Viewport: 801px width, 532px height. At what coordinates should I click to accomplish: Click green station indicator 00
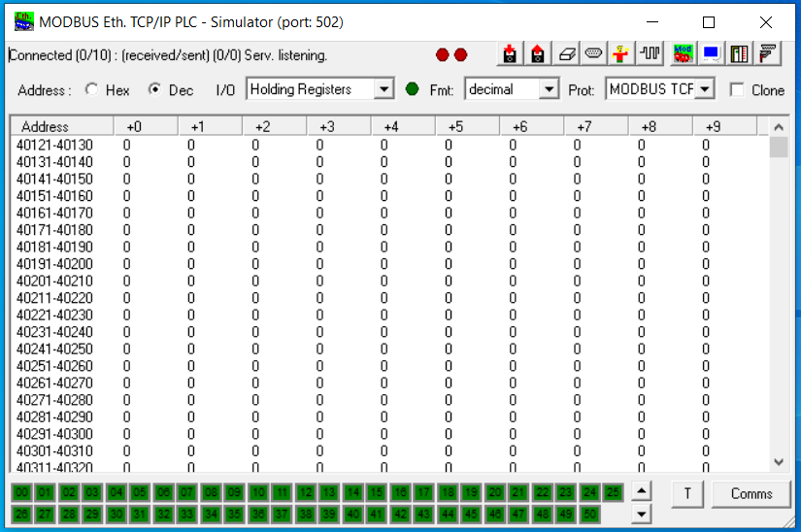(21, 493)
